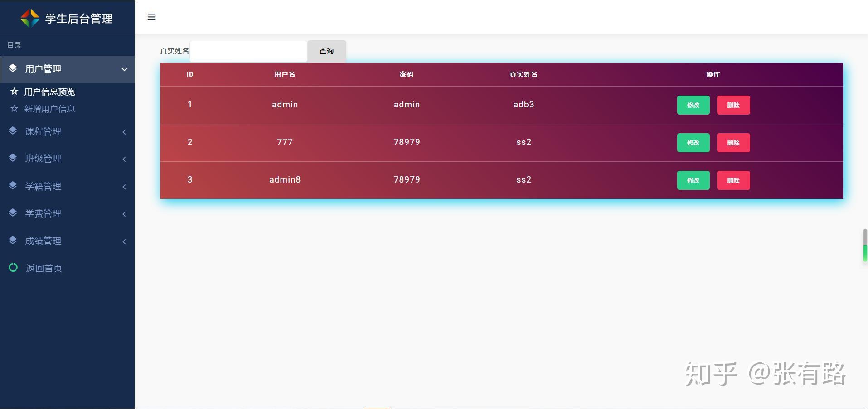Image resolution: width=868 pixels, height=409 pixels.
Task: Click the layers icon beside 成绩管理
Action: [x=13, y=241]
